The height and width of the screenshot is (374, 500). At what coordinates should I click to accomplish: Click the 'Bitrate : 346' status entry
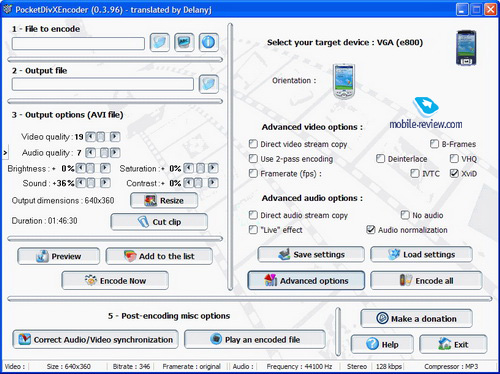coord(131,366)
